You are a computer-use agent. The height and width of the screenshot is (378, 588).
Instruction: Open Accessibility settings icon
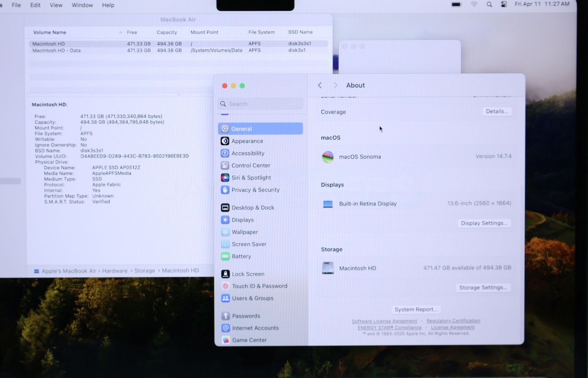tap(225, 153)
